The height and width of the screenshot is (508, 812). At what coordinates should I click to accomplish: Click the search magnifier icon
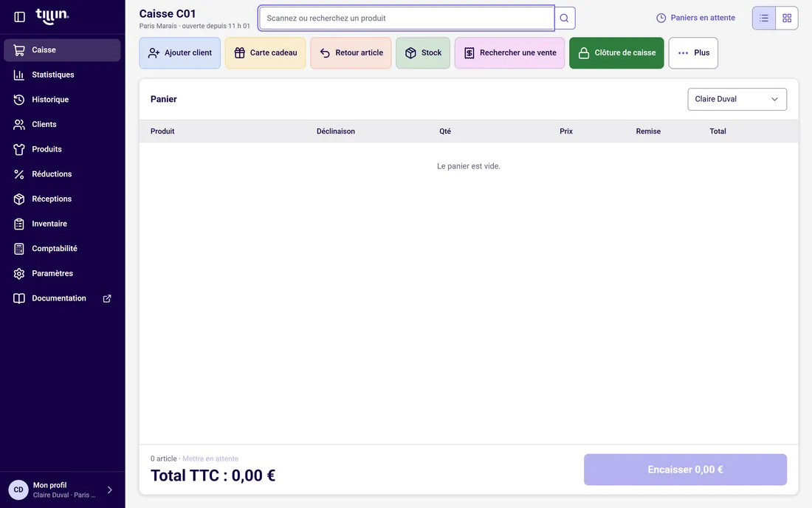click(565, 18)
